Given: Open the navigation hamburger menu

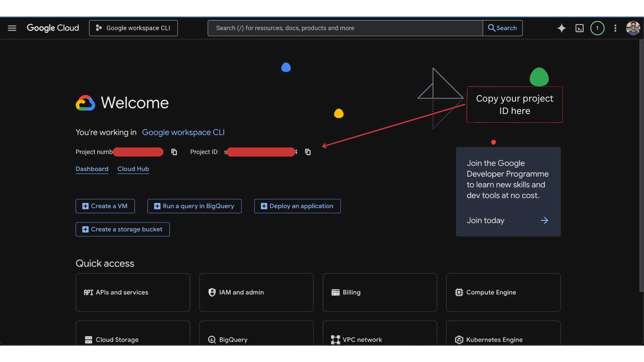Looking at the screenshot, I should click(x=12, y=28).
